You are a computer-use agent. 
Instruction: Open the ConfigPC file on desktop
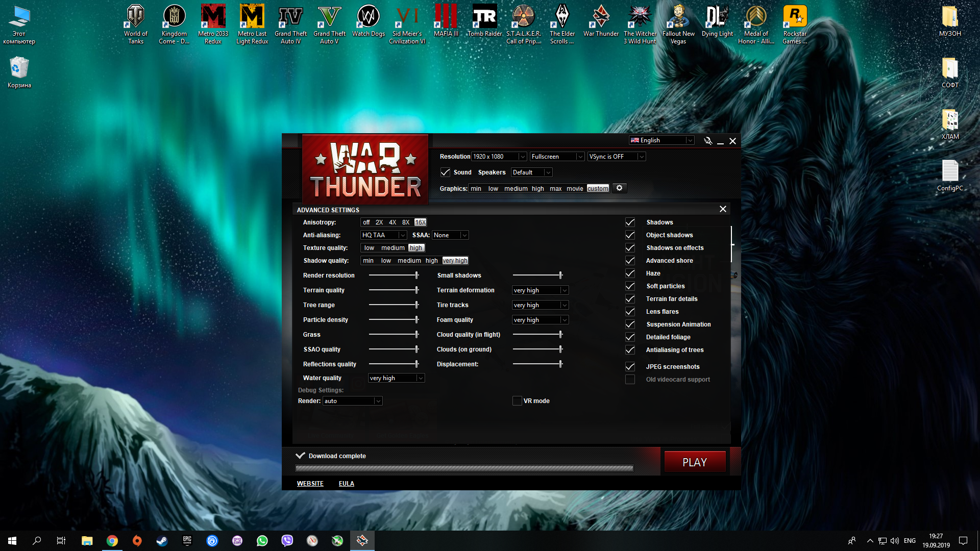tap(950, 176)
